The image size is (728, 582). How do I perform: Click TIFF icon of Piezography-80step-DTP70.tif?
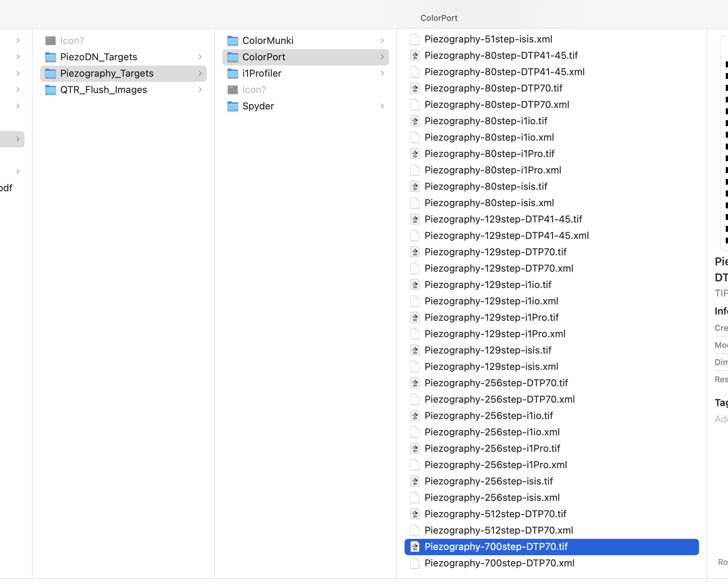tap(415, 88)
